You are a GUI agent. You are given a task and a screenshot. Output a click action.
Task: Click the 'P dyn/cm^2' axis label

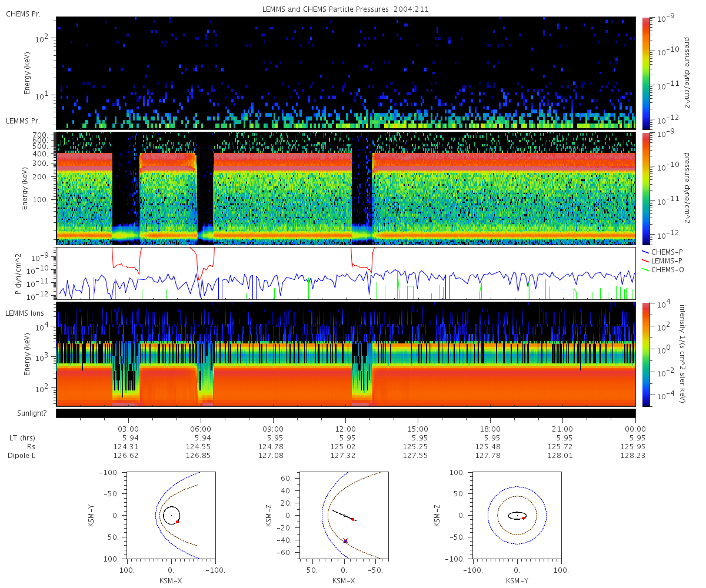point(18,274)
